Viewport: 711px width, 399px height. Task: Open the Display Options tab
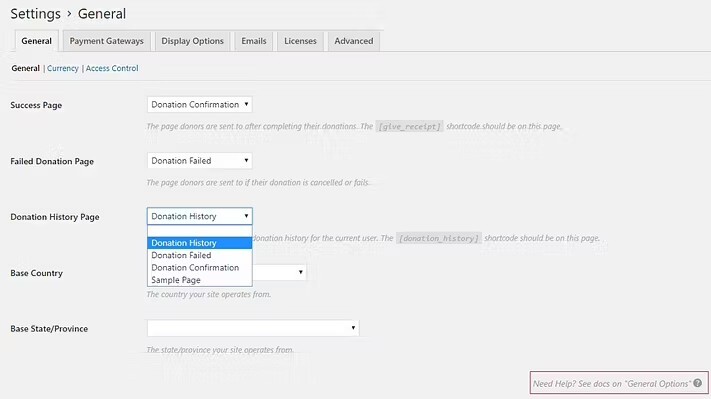pyautogui.click(x=192, y=41)
